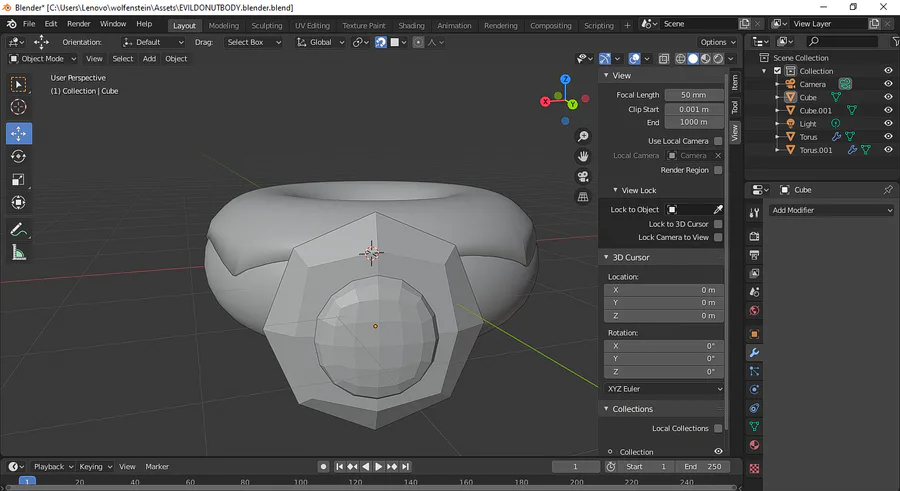
Task: Hide the Light object in outliner
Action: coord(888,123)
